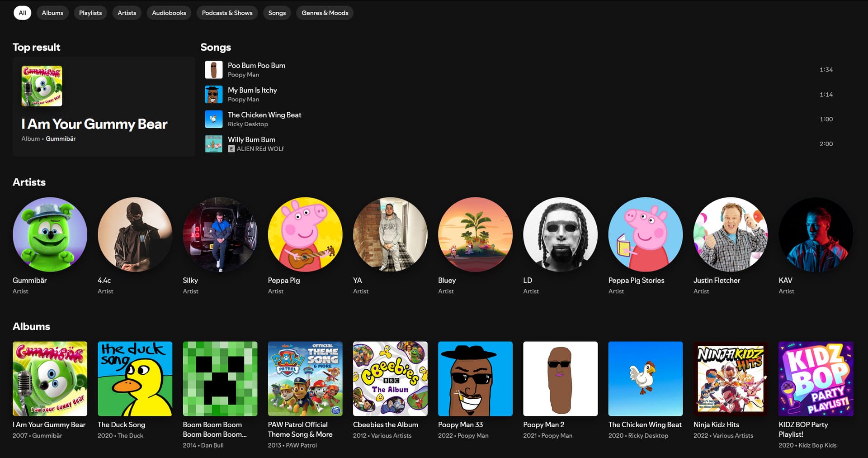The width and height of the screenshot is (868, 458).
Task: Open the KAV artist avatar
Action: (x=816, y=234)
